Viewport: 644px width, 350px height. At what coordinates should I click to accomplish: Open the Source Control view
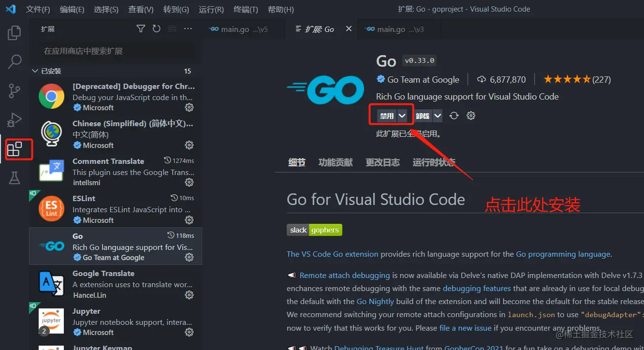click(x=15, y=90)
